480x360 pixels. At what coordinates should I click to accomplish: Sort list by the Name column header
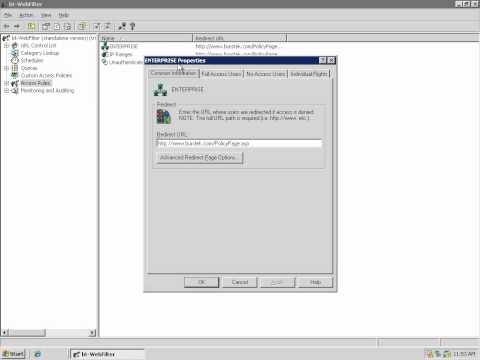[x=146, y=38]
